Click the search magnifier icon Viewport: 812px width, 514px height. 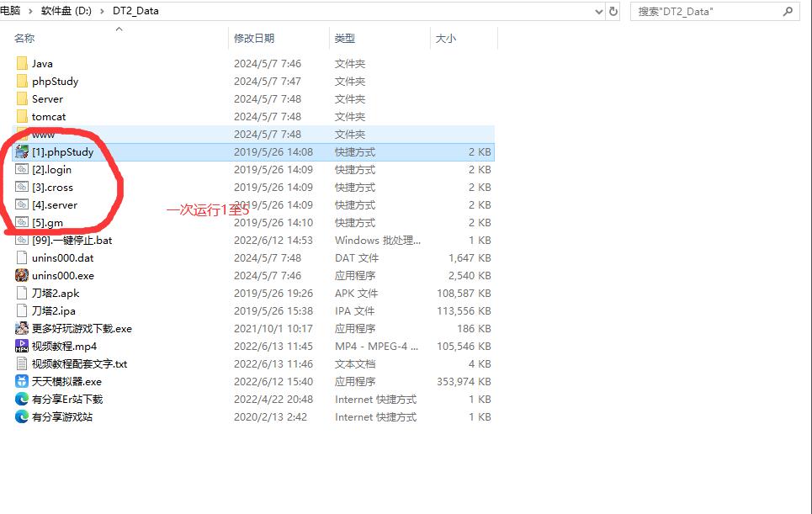tap(788, 12)
